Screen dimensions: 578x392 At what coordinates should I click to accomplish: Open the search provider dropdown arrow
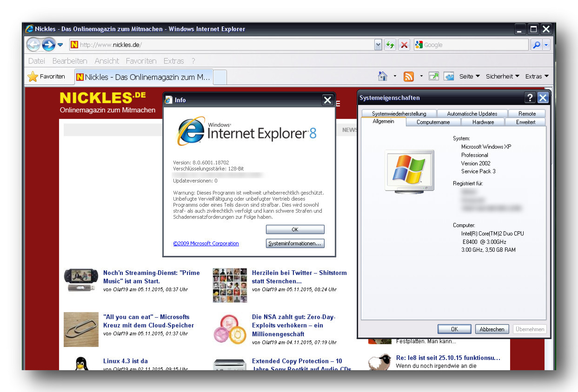click(x=546, y=45)
